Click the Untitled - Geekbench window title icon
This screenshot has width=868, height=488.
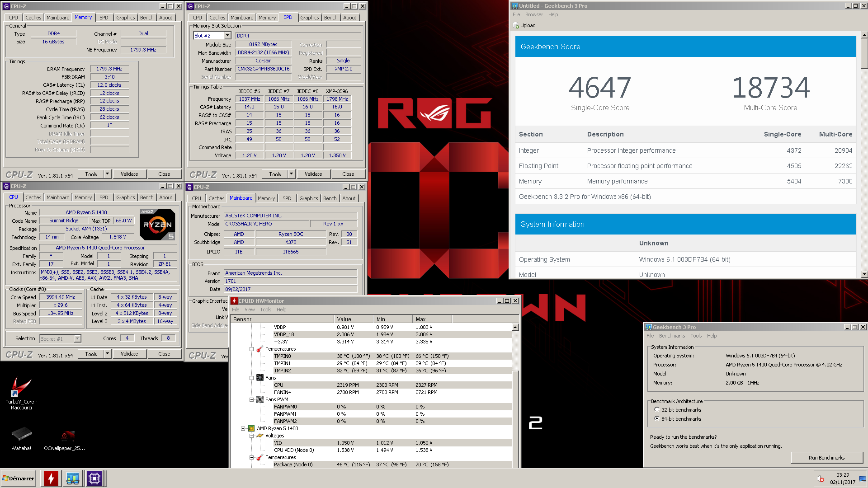515,6
